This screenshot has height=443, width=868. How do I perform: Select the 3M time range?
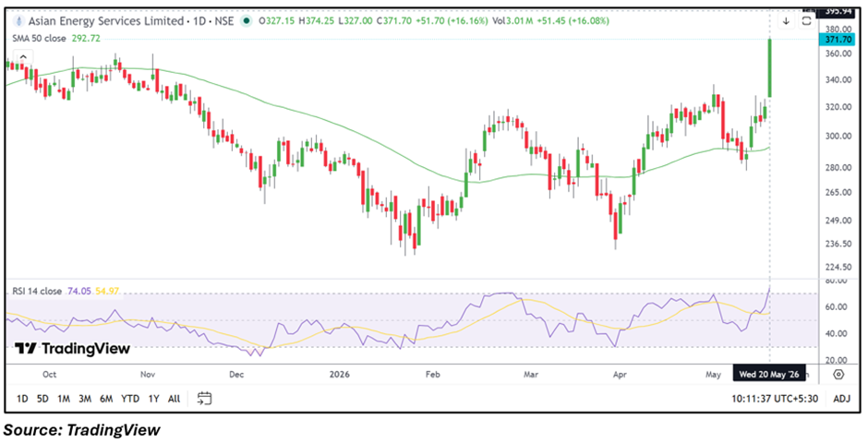[85, 398]
